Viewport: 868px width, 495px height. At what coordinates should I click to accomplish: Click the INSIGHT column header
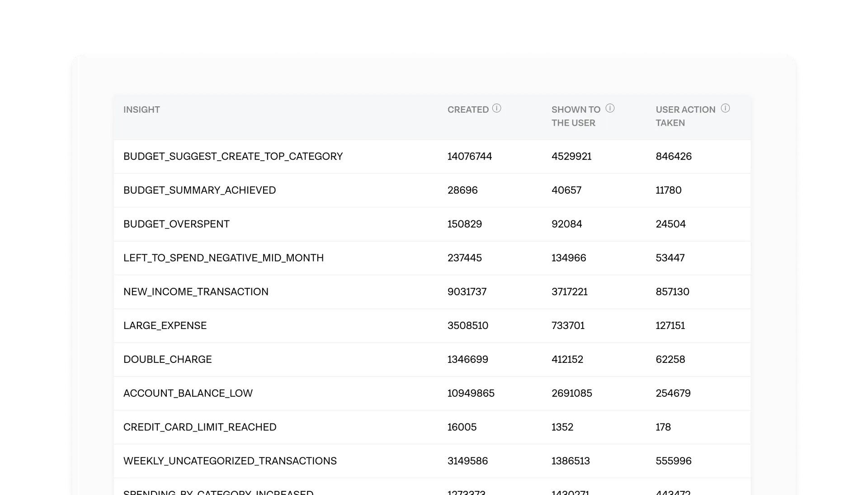142,110
